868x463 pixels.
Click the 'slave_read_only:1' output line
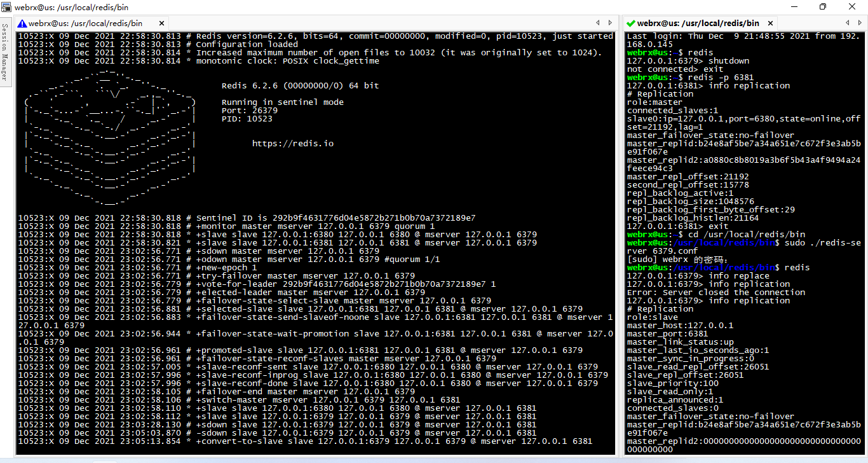[x=670, y=392]
